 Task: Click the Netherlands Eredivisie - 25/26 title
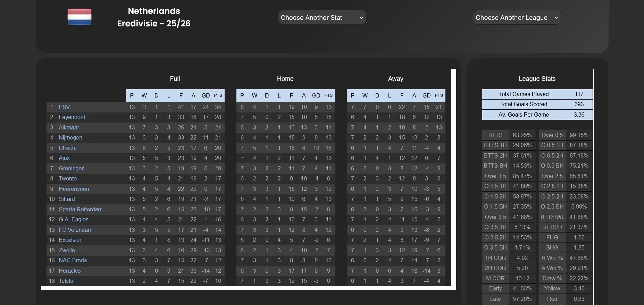(154, 17)
